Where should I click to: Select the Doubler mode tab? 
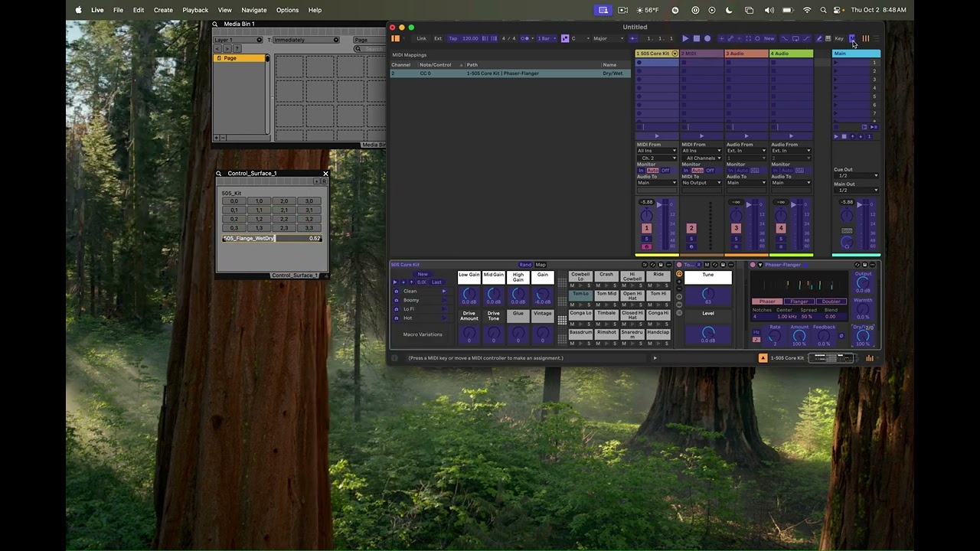[831, 302]
